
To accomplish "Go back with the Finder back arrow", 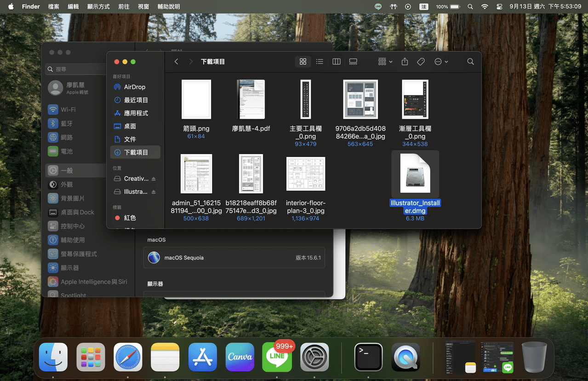I will 176,62.
